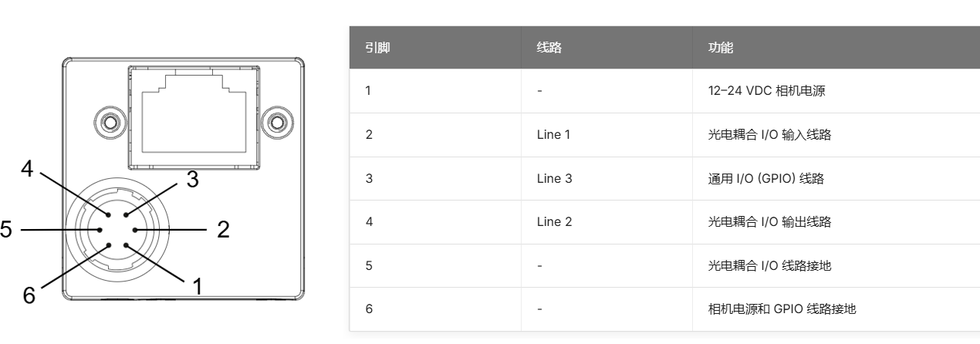Click pin label number 4 in diagram
Image resolution: width=980 pixels, height=344 pixels.
(x=27, y=169)
